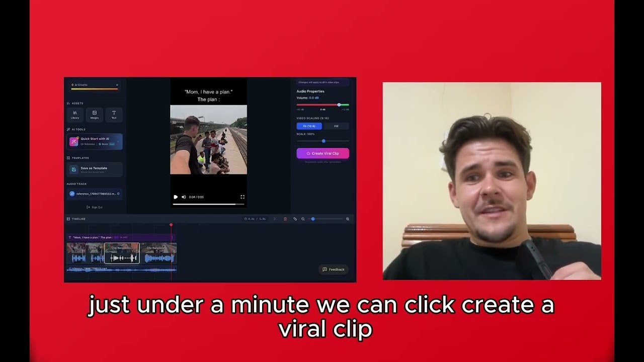The height and width of the screenshot is (362, 644).
Task: Click the Text asset icon
Action: click(114, 115)
